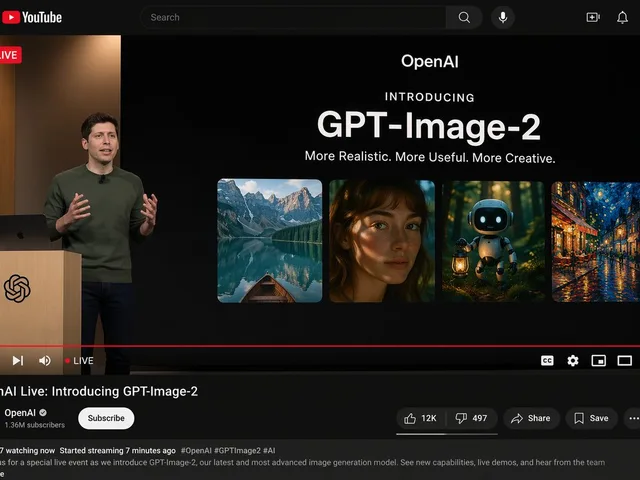Click the painted night street image
The width and height of the screenshot is (640, 480).
tap(596, 242)
